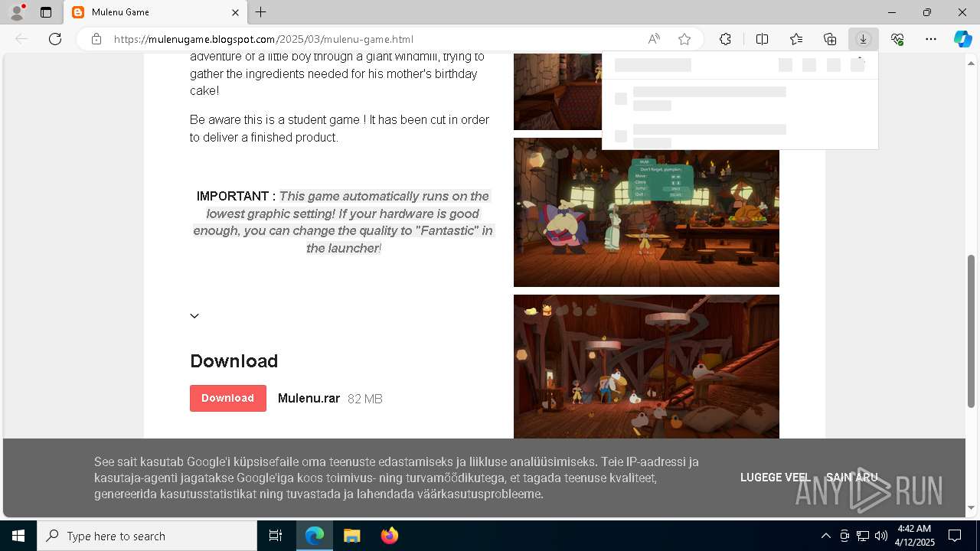Show hidden tray icons chevron
Screen dimensions: 980x551
click(825, 536)
